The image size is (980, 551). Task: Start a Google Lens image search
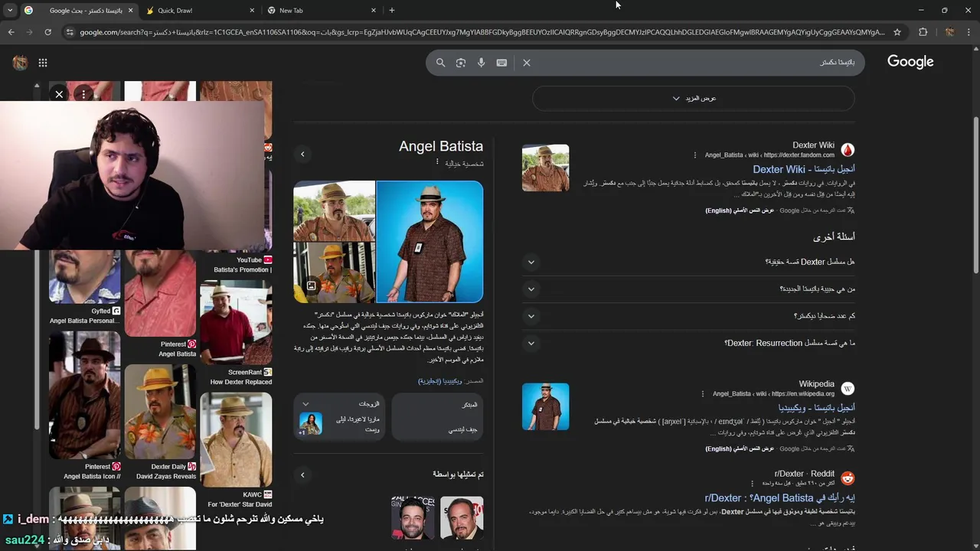(x=460, y=63)
